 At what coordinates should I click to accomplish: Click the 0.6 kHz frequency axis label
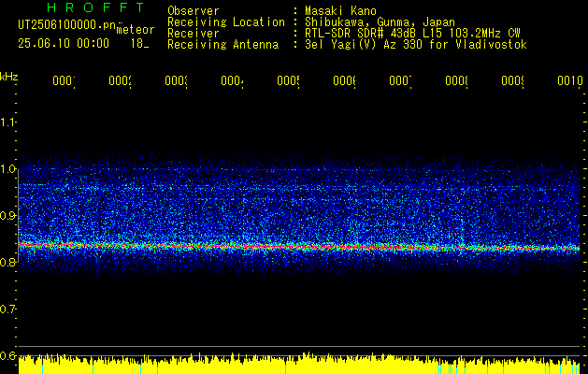(8, 355)
